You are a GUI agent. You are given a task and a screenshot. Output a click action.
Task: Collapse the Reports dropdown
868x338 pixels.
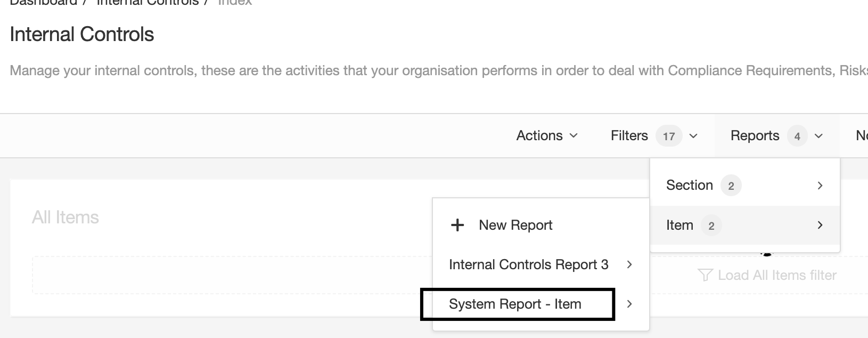coord(777,136)
